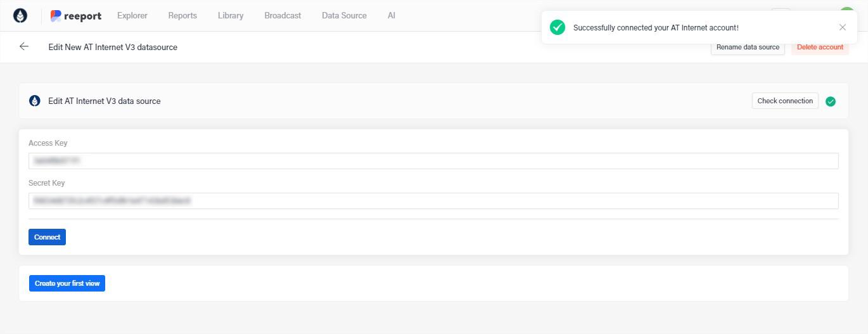The image size is (868, 334).
Task: Click AT Internet icon beside Edit data source
Action: [x=35, y=101]
